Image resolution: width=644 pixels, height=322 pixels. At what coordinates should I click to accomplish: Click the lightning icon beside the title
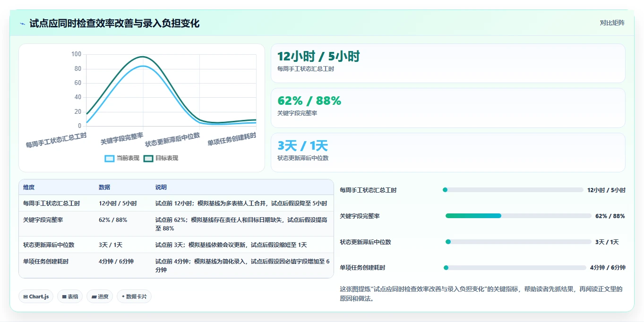[23, 23]
